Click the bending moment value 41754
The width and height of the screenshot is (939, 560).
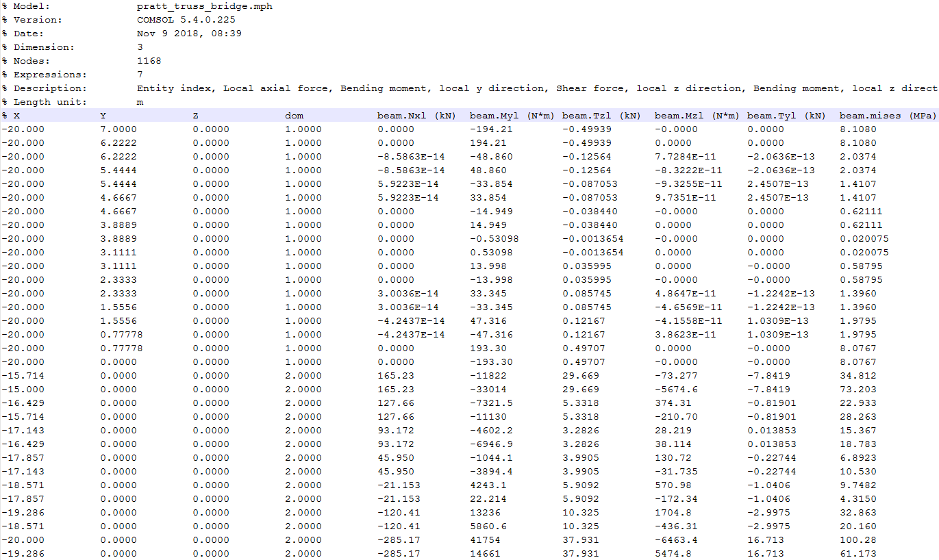[486, 540]
